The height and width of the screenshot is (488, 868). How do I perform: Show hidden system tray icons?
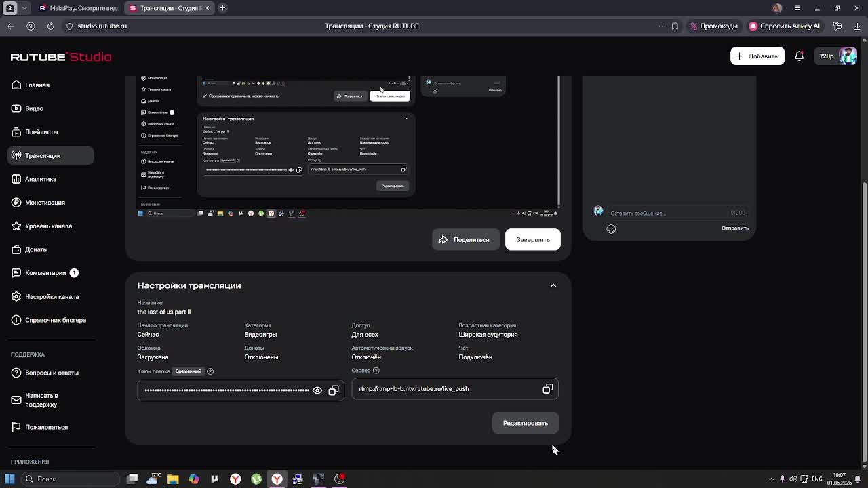[x=771, y=479]
